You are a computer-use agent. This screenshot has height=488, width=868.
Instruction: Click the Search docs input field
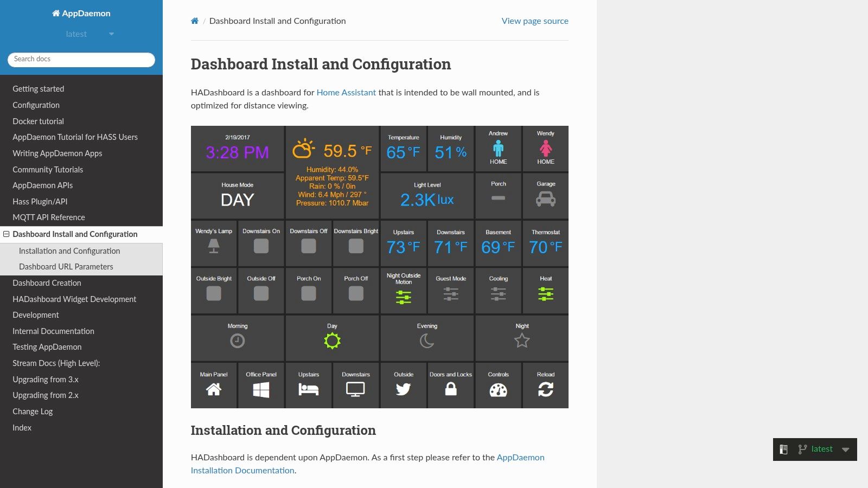coord(81,59)
